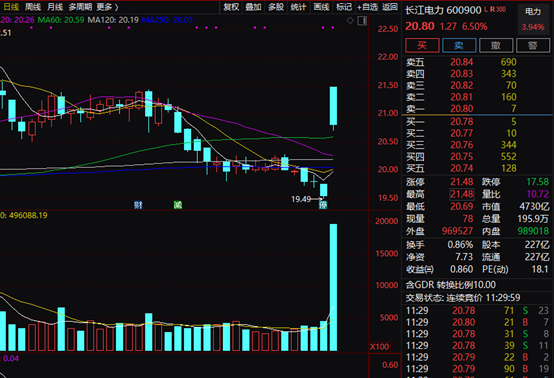Open the 画线 drawing tools

coord(321,7)
